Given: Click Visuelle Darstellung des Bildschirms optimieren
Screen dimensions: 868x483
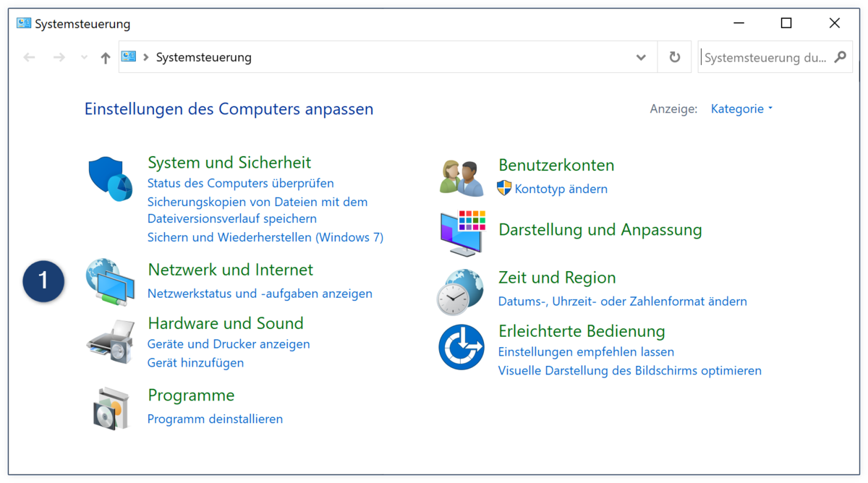Looking at the screenshot, I should point(630,371).
